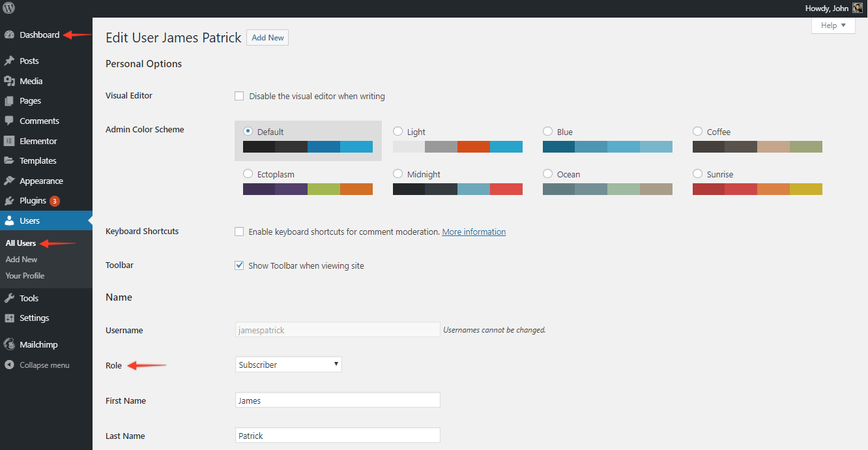868x450 pixels.
Task: Enable keyboard shortcuts for comment moderation
Action: [239, 232]
